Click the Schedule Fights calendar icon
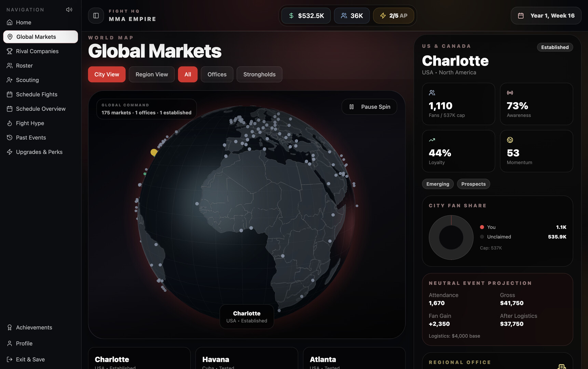 (x=10, y=94)
